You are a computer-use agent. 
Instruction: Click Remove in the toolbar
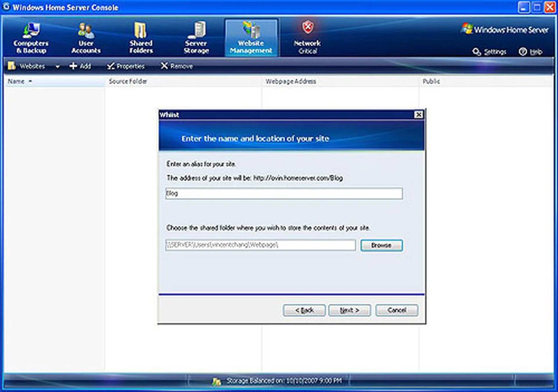pos(177,66)
